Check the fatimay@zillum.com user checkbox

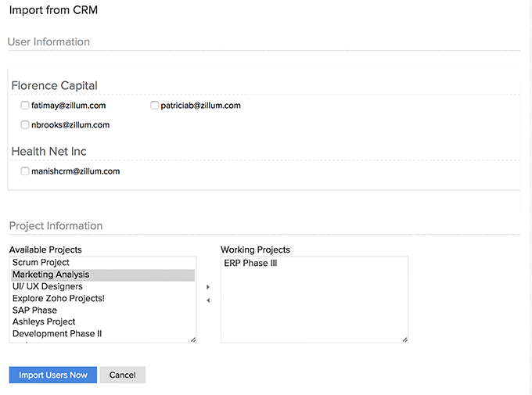(x=25, y=106)
